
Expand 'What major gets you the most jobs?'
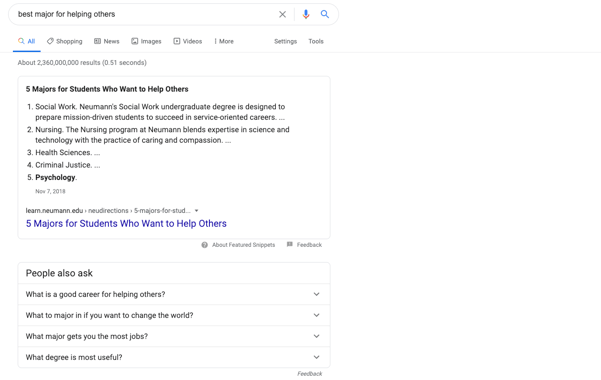(x=174, y=336)
